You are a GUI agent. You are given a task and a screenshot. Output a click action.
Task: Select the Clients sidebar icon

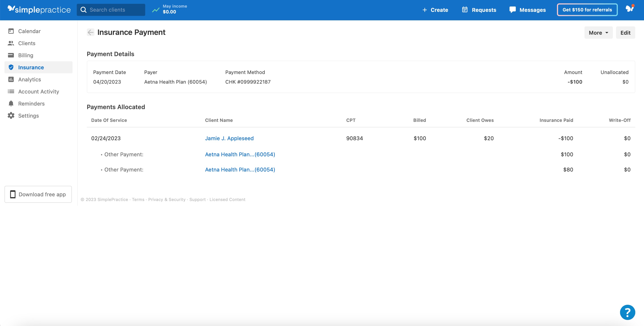pyautogui.click(x=11, y=43)
